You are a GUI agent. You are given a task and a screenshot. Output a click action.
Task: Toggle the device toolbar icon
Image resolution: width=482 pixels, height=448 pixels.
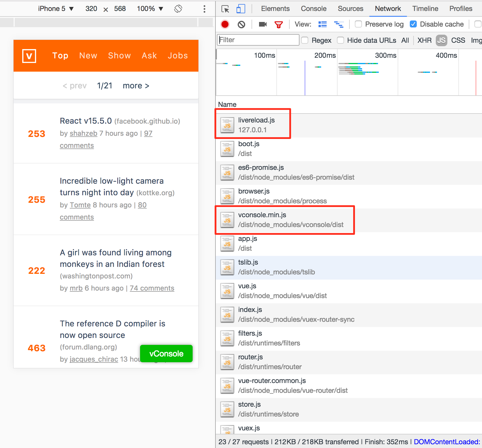pos(241,9)
